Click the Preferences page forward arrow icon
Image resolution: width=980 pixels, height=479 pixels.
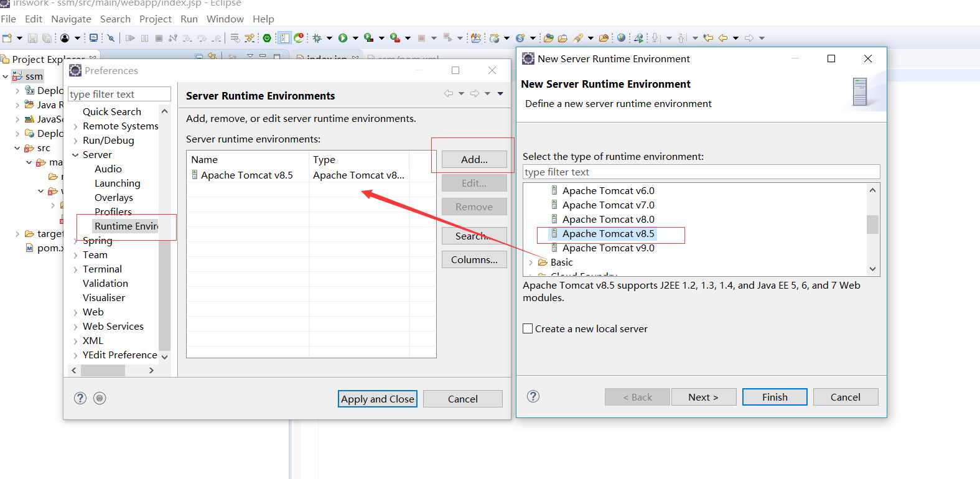click(x=474, y=93)
